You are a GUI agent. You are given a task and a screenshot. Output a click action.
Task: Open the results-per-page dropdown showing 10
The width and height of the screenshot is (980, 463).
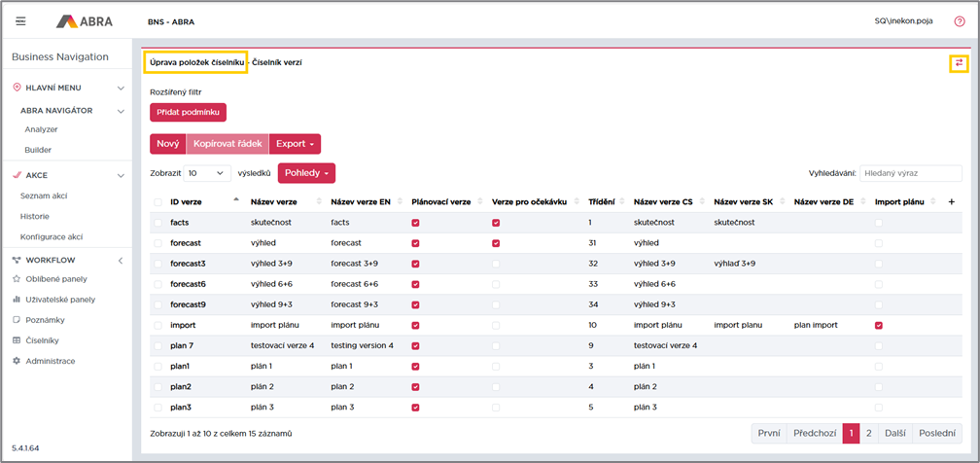(207, 173)
